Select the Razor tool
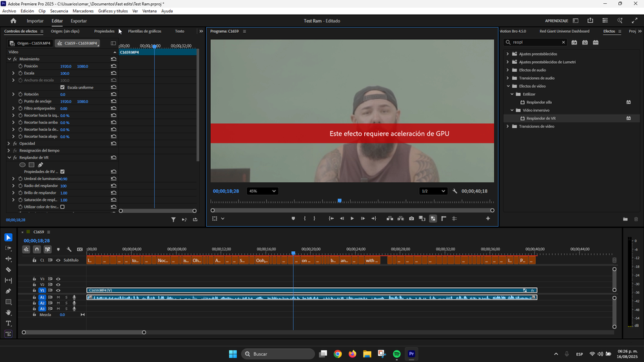The height and width of the screenshot is (362, 644). [x=8, y=270]
